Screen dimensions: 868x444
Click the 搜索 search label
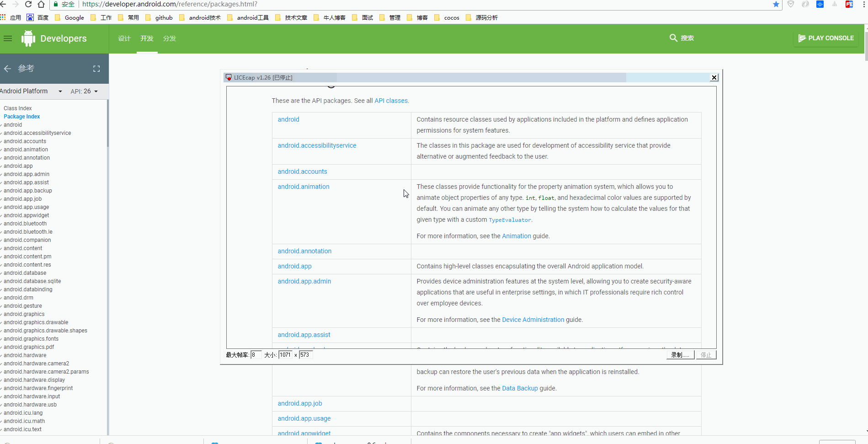click(687, 38)
